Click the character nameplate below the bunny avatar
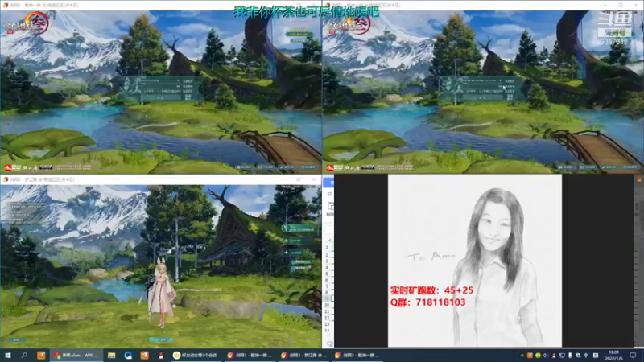644x362 pixels. coord(160,339)
